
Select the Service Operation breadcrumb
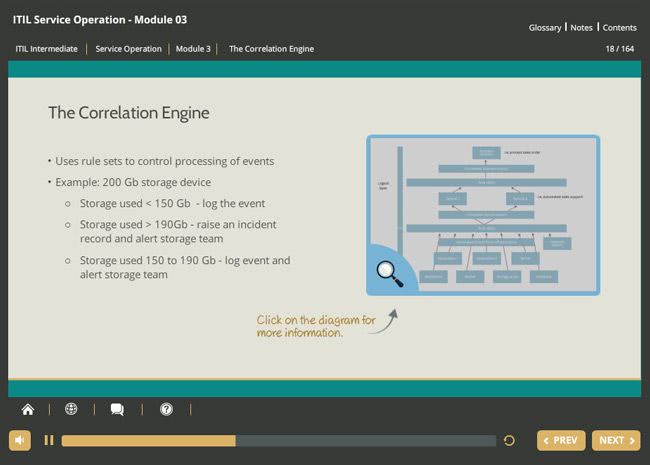pos(129,49)
